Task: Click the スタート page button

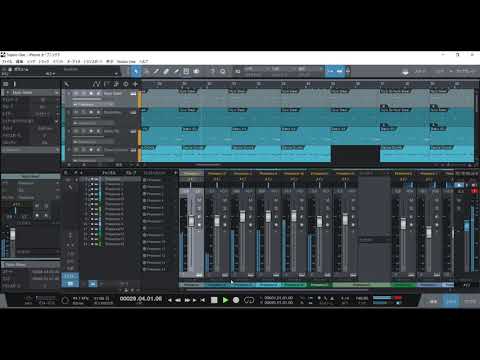Action: 420,71
